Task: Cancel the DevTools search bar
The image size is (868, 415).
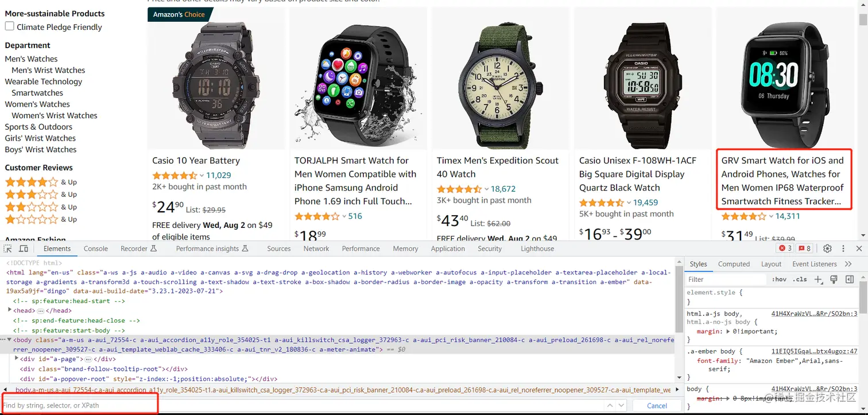Action: (657, 405)
